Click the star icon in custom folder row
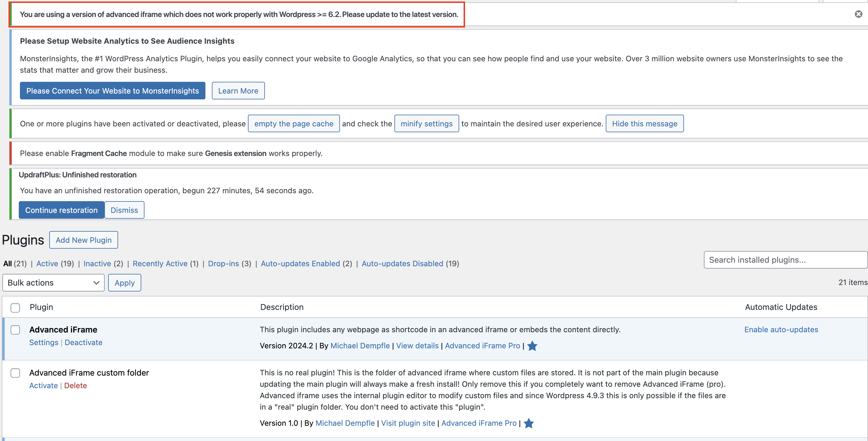868x441 pixels. pos(529,423)
